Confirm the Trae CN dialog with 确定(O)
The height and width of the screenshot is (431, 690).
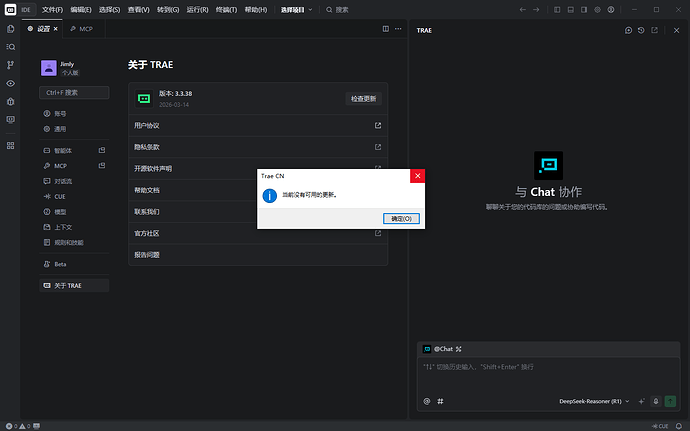401,219
